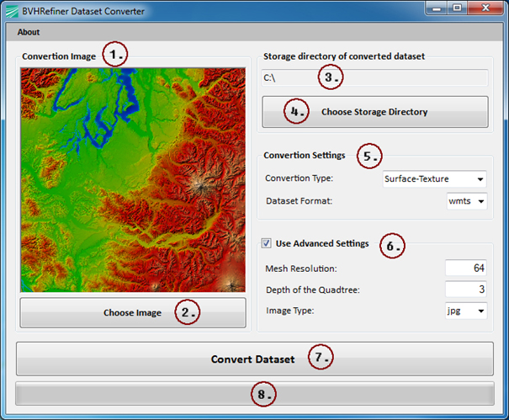
Task: Click the circled number 1 annotation marker
Action: [115, 56]
